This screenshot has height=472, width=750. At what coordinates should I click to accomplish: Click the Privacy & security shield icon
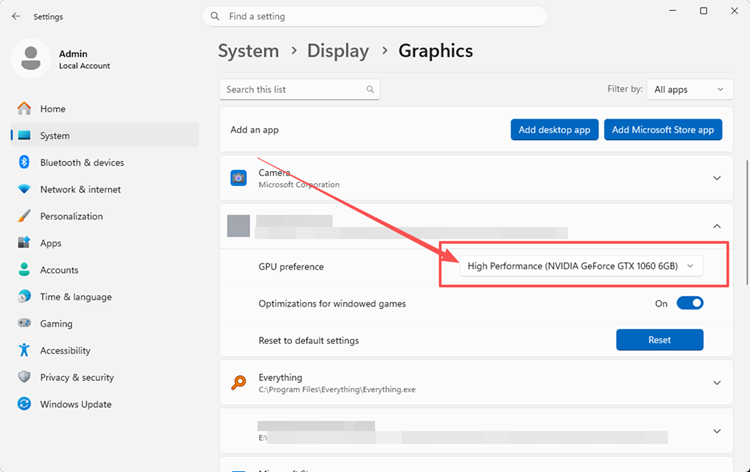[x=24, y=377]
